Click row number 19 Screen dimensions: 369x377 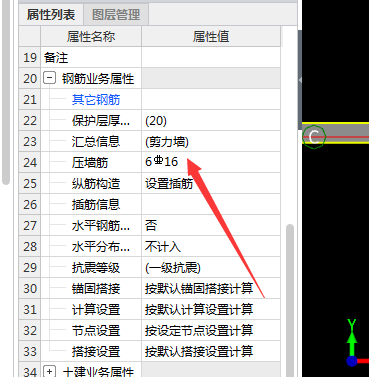click(x=30, y=57)
